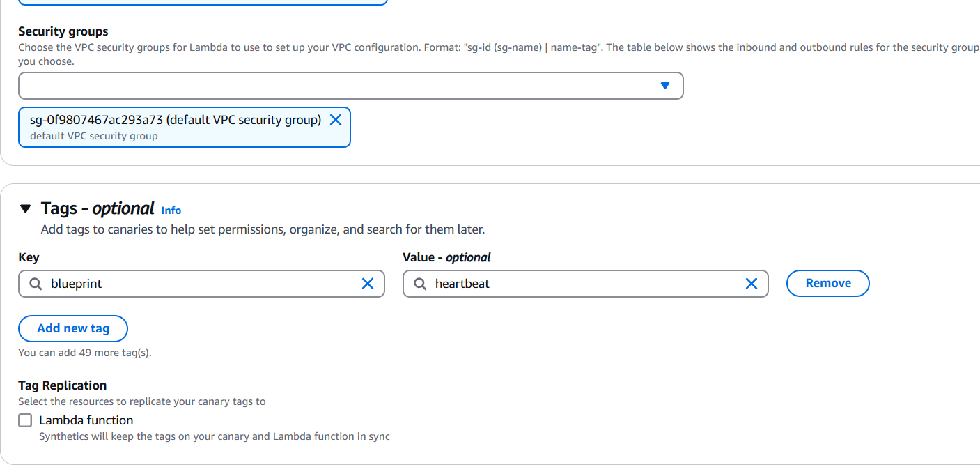Click the 'Tags - optional' section title
Screen dimensions: 980x467
(x=98, y=208)
